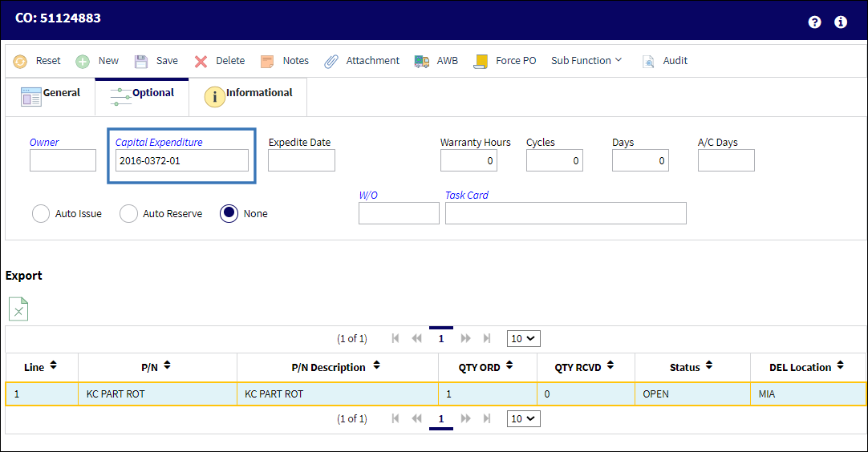Click the Days input field

pos(640,160)
